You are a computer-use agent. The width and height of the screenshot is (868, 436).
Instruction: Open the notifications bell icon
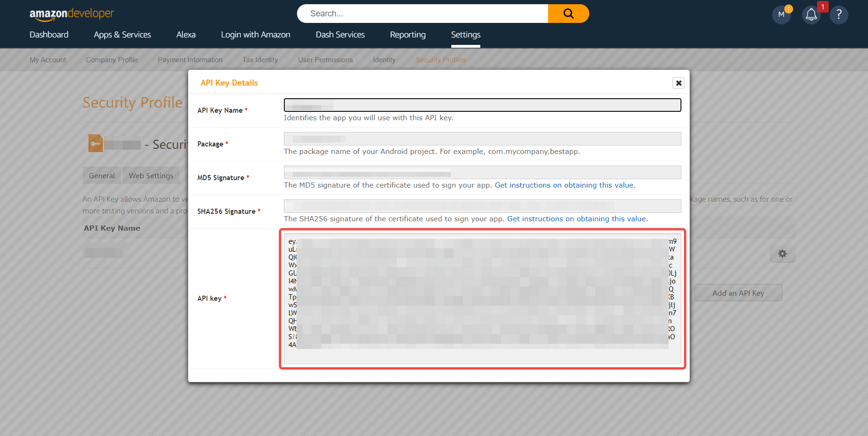(x=811, y=15)
